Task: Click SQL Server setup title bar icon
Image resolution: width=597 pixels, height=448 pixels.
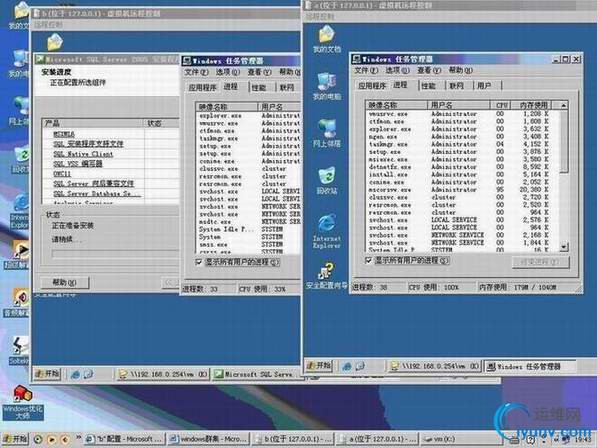Action: 40,60
